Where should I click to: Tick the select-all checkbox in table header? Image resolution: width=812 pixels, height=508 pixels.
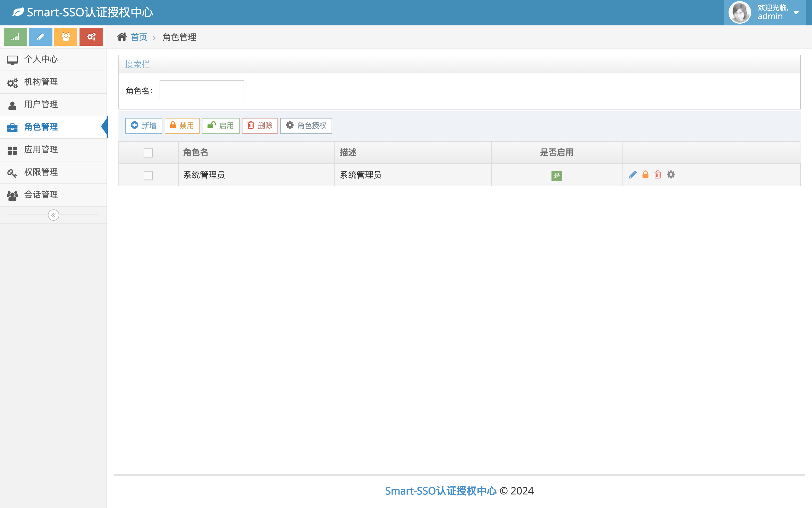pos(148,153)
